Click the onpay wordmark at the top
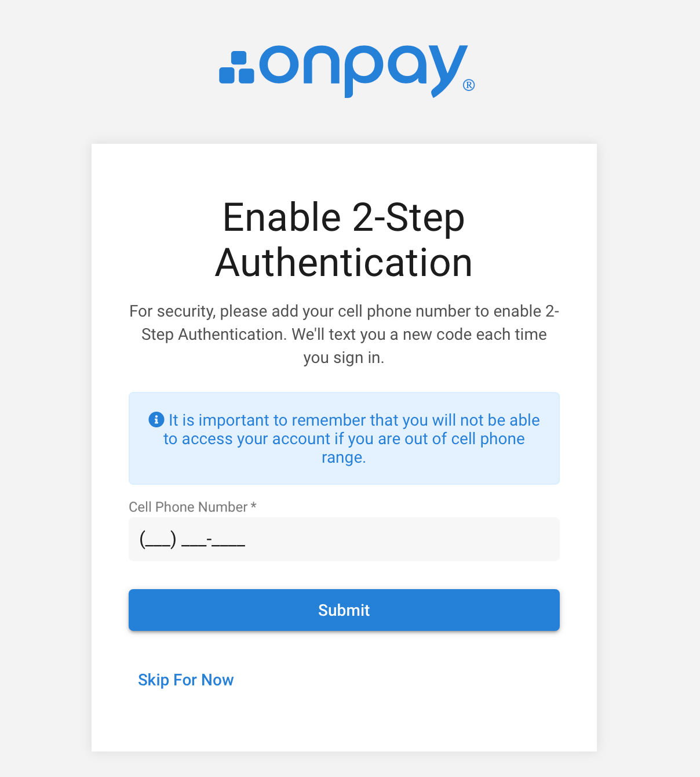Image resolution: width=700 pixels, height=777 pixels. coord(363,70)
